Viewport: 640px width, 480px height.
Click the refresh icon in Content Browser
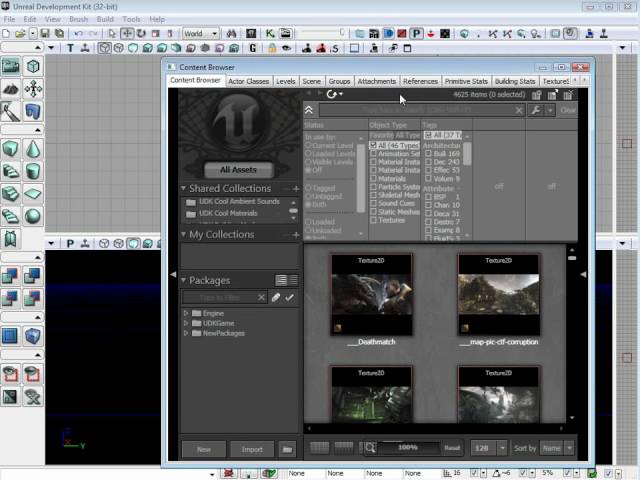click(x=331, y=94)
